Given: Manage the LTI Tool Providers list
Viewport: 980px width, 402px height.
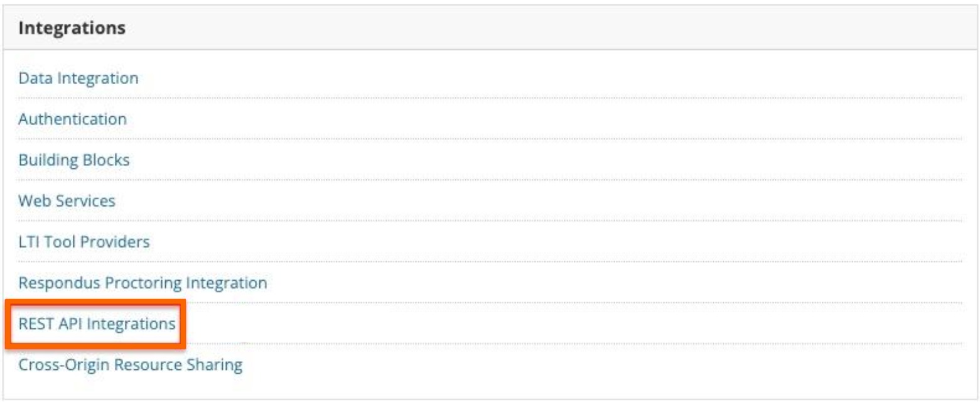Looking at the screenshot, I should pyautogui.click(x=84, y=241).
